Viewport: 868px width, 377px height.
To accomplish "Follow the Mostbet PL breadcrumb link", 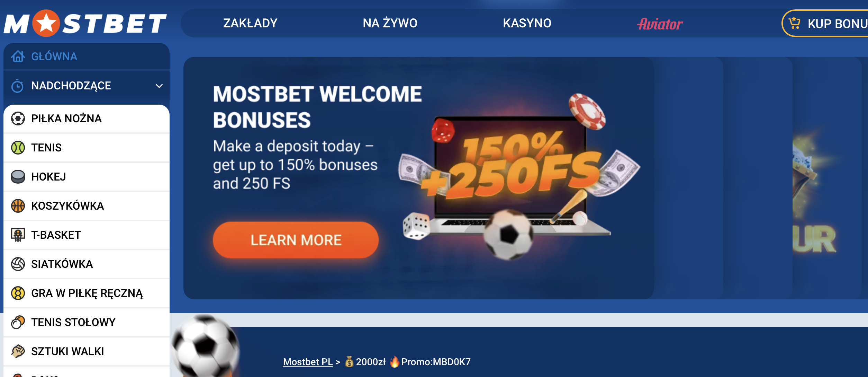I will coord(308,362).
